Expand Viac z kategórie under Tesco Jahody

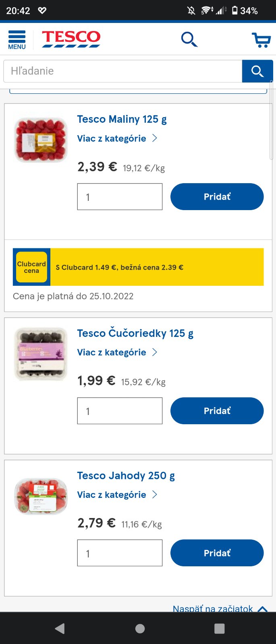117,495
